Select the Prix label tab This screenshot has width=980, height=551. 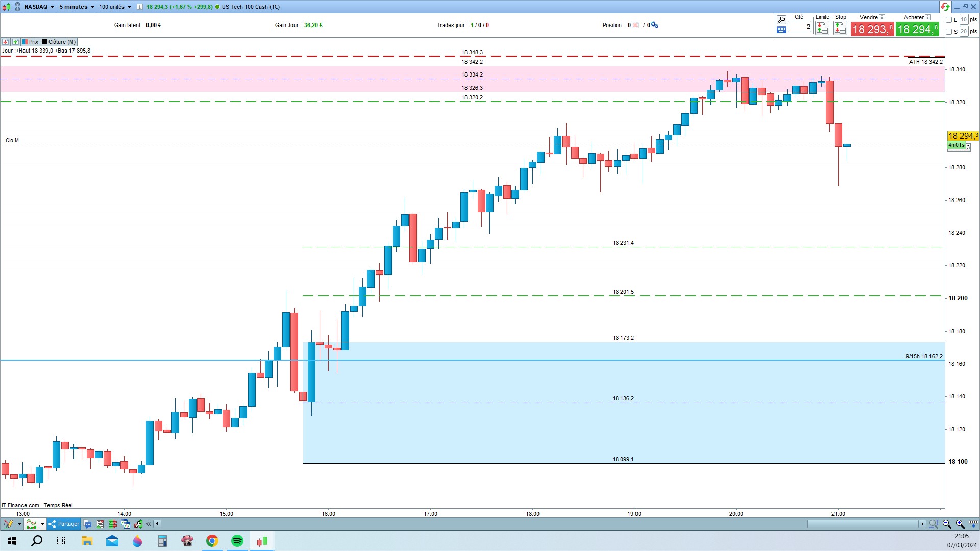point(31,42)
